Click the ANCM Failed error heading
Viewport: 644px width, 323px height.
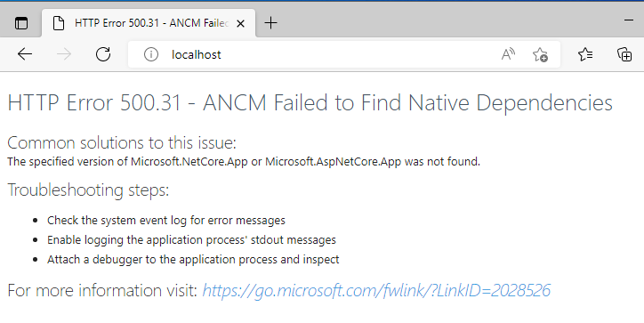tap(310, 102)
